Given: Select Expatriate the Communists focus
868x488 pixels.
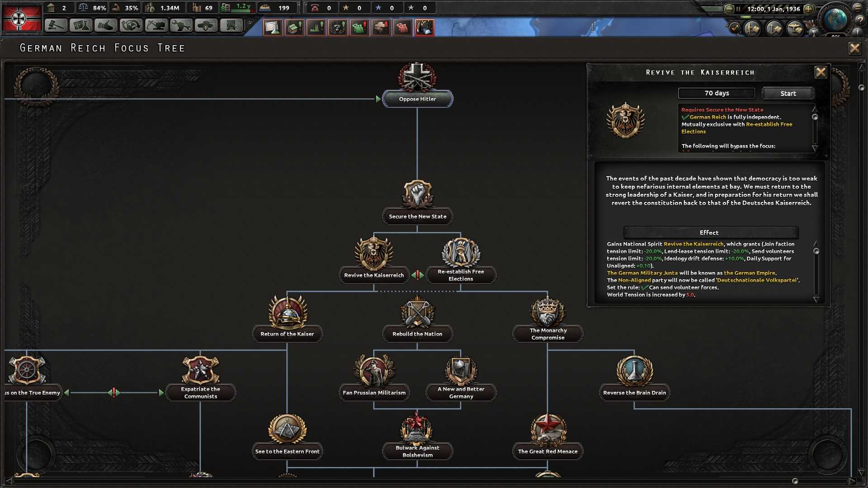Looking at the screenshot, I should 200,393.
